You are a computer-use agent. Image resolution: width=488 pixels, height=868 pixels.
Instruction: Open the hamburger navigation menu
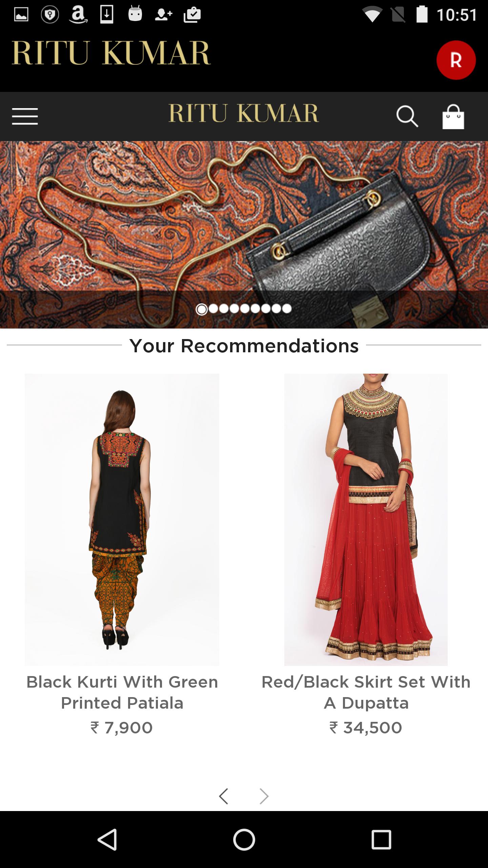tap(25, 116)
